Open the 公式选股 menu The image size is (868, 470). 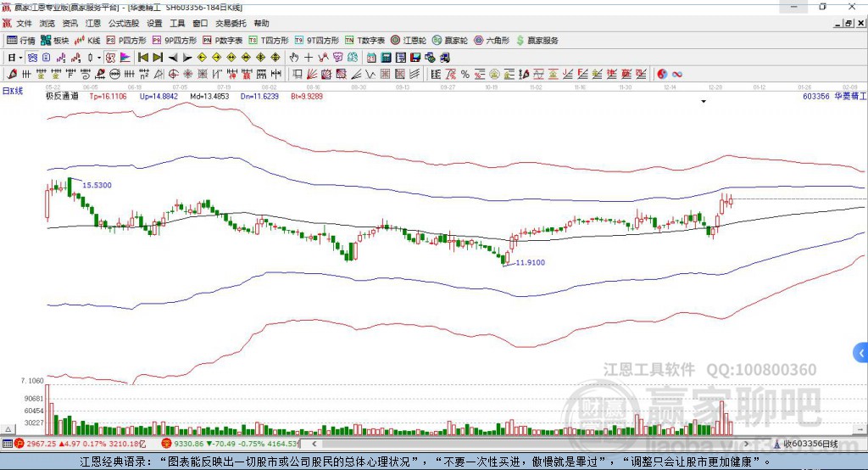coord(124,23)
